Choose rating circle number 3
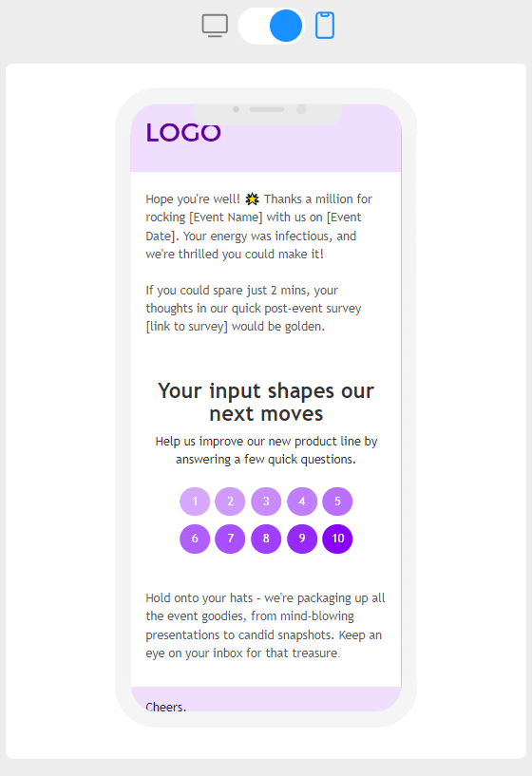The height and width of the screenshot is (776, 532). point(266,502)
